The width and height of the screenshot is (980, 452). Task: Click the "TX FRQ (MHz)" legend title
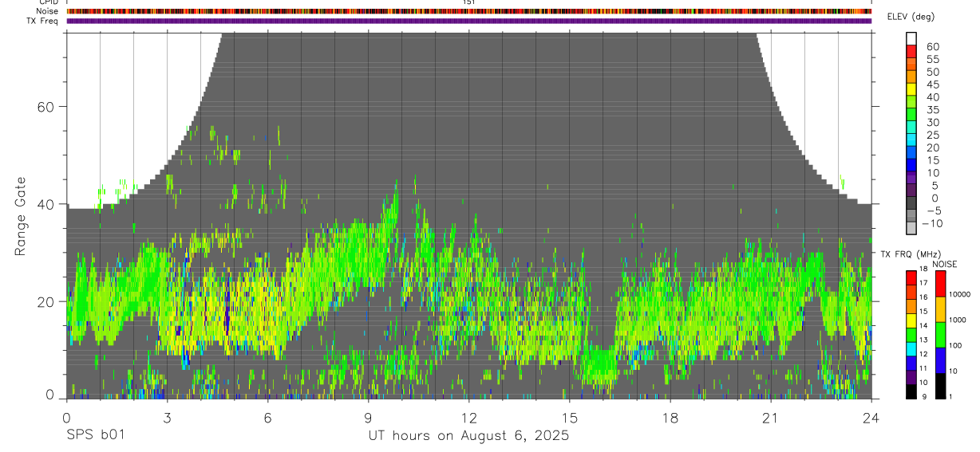[911, 254]
